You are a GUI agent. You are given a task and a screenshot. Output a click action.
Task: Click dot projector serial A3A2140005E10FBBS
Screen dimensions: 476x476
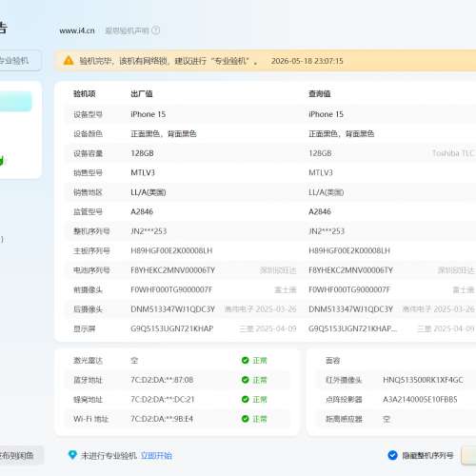420,399
